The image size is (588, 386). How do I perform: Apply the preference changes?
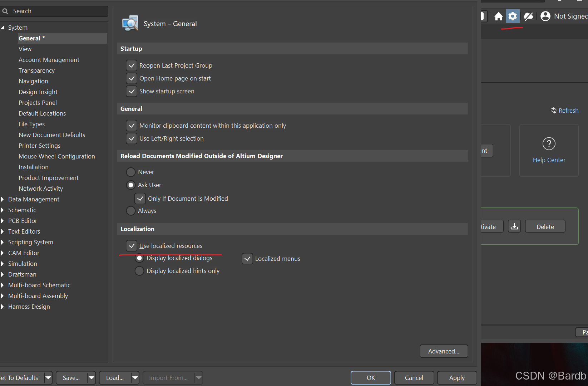[457, 378]
